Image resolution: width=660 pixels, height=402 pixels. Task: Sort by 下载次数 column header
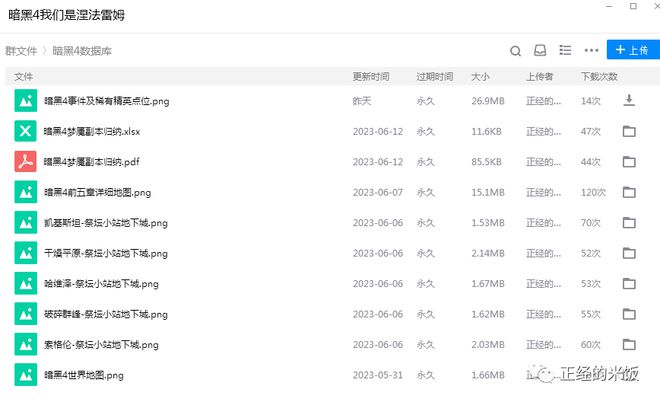[598, 76]
